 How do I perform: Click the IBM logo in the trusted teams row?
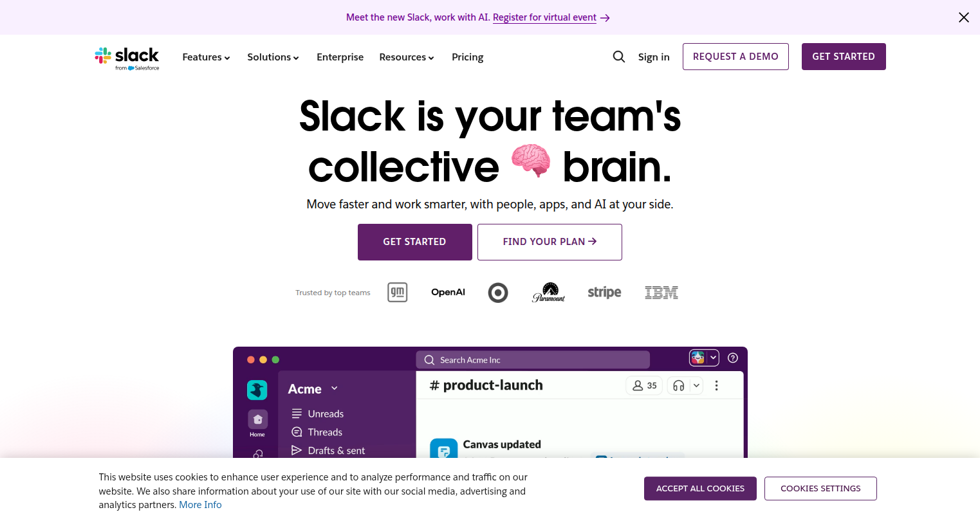pos(661,292)
